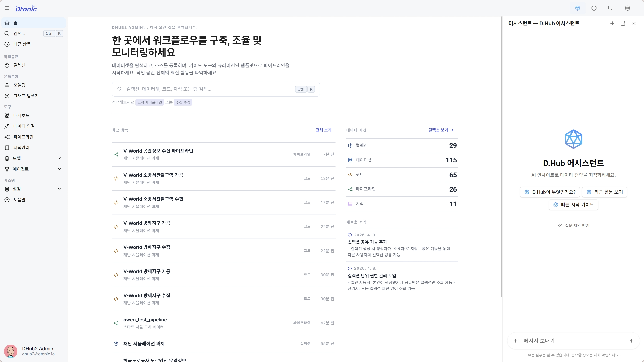Expand the 설정 sidebar section chevron
Screen dimensions: 644x362
pyautogui.click(x=59, y=189)
